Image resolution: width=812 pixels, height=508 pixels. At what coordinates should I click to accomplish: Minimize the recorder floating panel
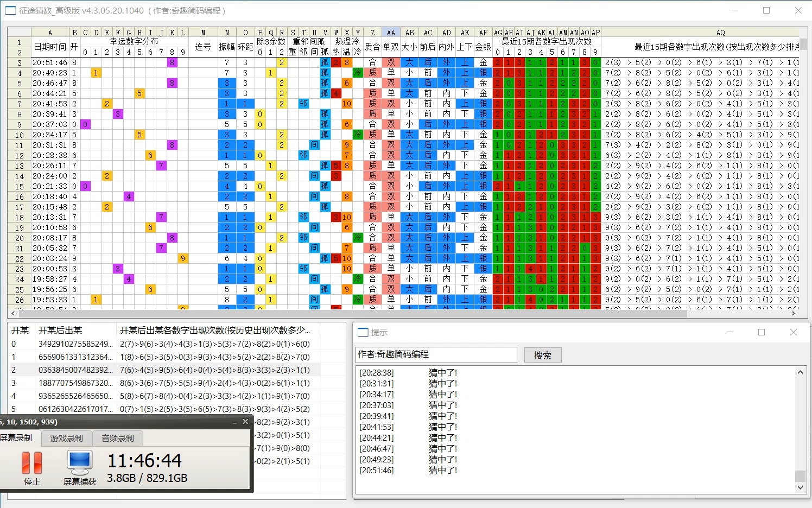234,422
